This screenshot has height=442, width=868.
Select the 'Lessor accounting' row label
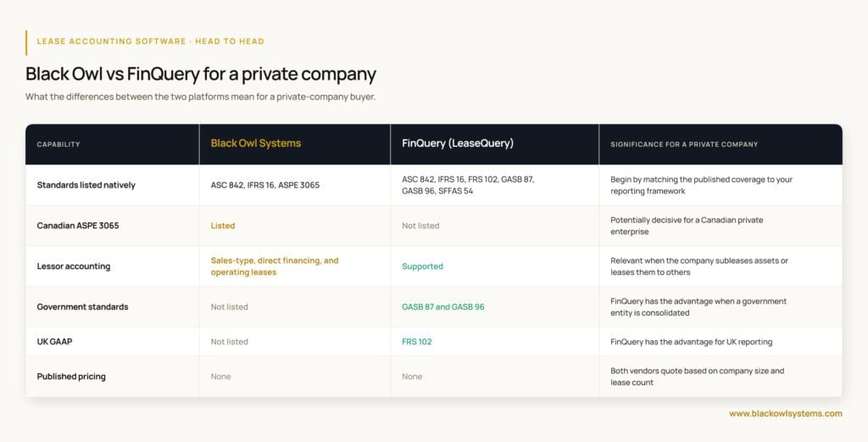click(x=74, y=266)
